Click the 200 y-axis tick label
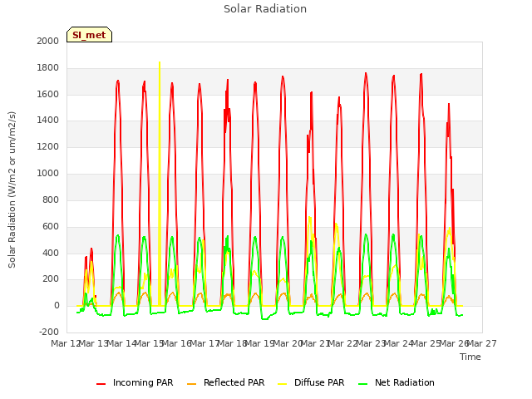The image size is (532, 399). point(51,279)
